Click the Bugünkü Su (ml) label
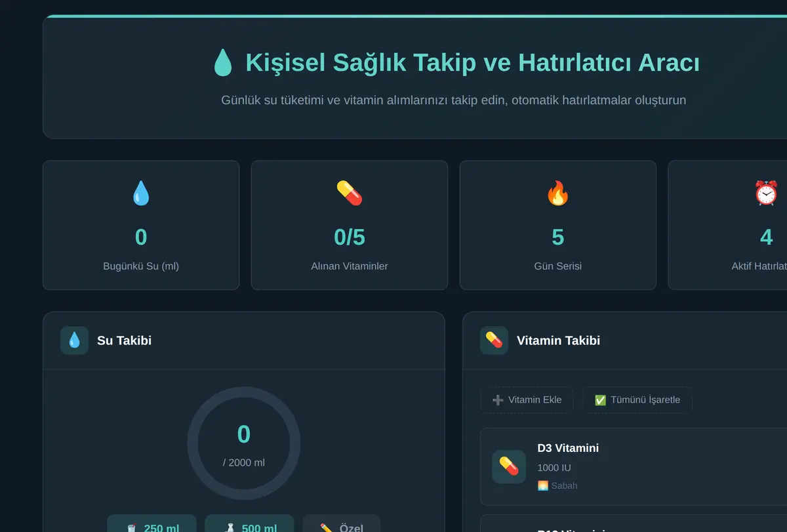The width and height of the screenshot is (787, 532). [x=141, y=266]
